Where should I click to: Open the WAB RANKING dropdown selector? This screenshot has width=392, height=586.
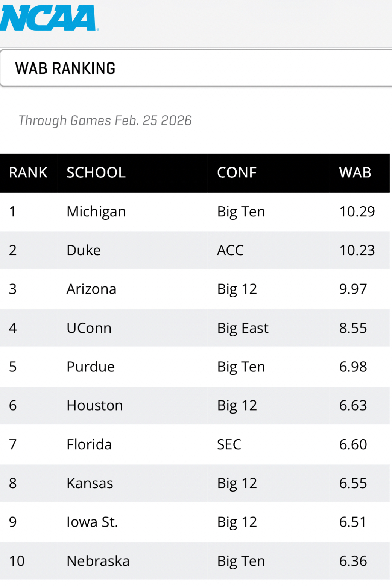196,68
